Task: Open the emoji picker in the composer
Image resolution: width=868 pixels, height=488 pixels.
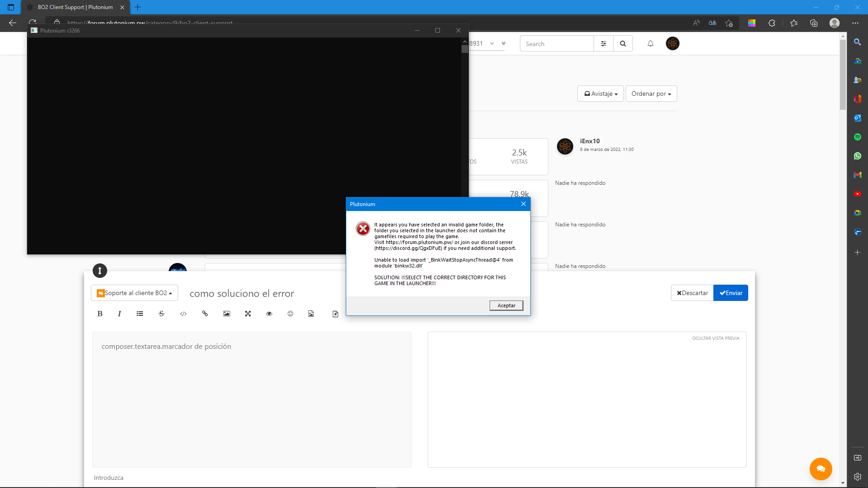Action: click(x=290, y=314)
